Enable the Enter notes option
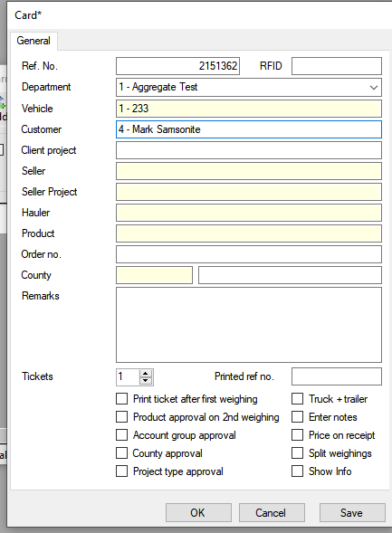The height and width of the screenshot is (533, 392). point(297,417)
